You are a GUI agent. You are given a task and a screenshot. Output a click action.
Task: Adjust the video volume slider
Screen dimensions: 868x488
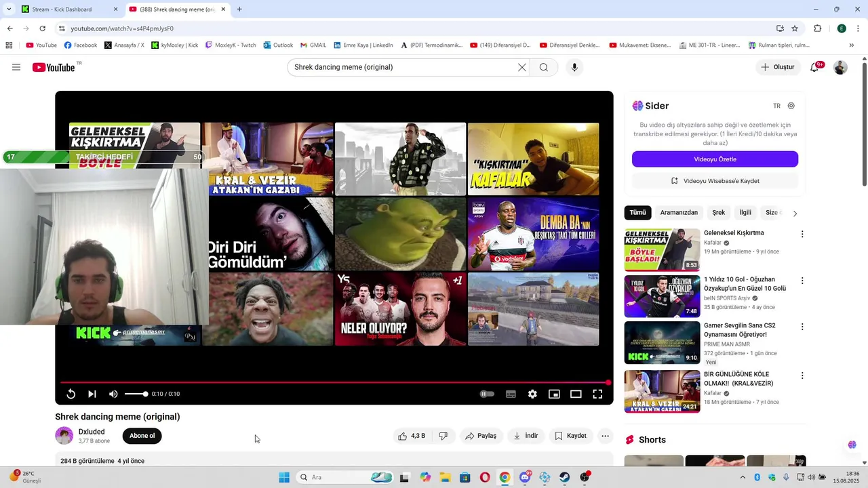[136, 394]
